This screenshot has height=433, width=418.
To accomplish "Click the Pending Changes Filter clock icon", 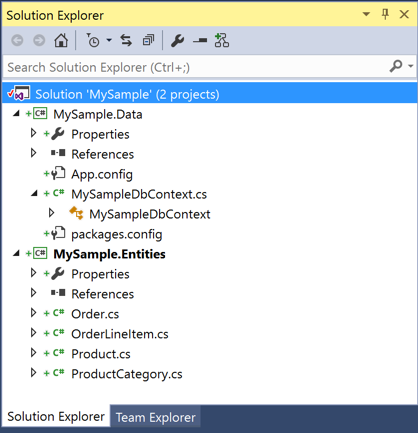I will (93, 41).
